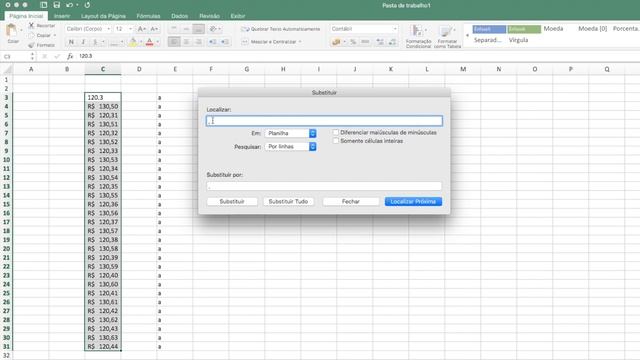This screenshot has width=640, height=360.
Task: Apply the green Ênfase cell style
Action: [524, 29]
